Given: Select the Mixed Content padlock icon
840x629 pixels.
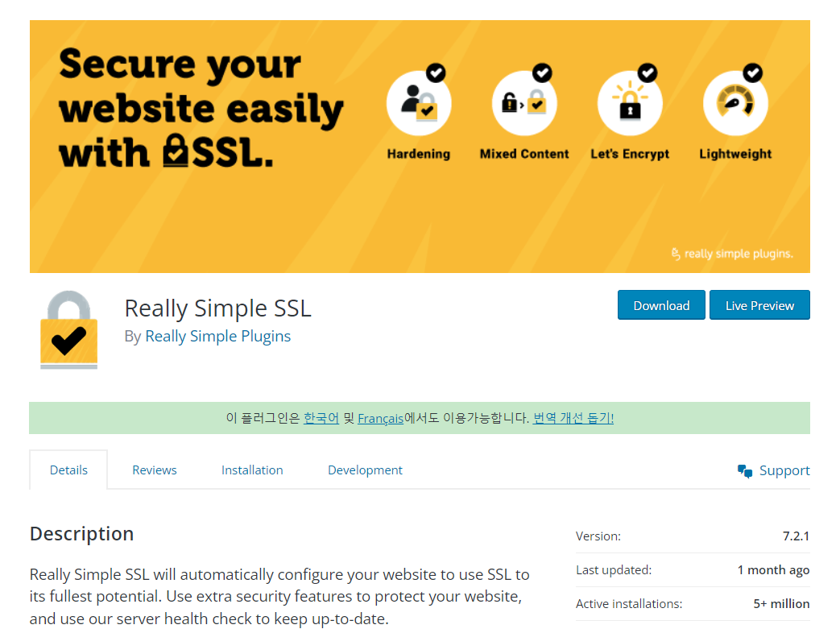Looking at the screenshot, I should coord(524,102).
